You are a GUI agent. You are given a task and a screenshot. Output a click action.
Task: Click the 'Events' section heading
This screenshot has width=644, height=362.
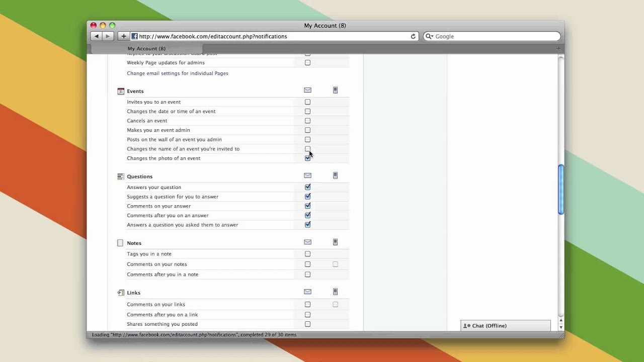click(135, 92)
